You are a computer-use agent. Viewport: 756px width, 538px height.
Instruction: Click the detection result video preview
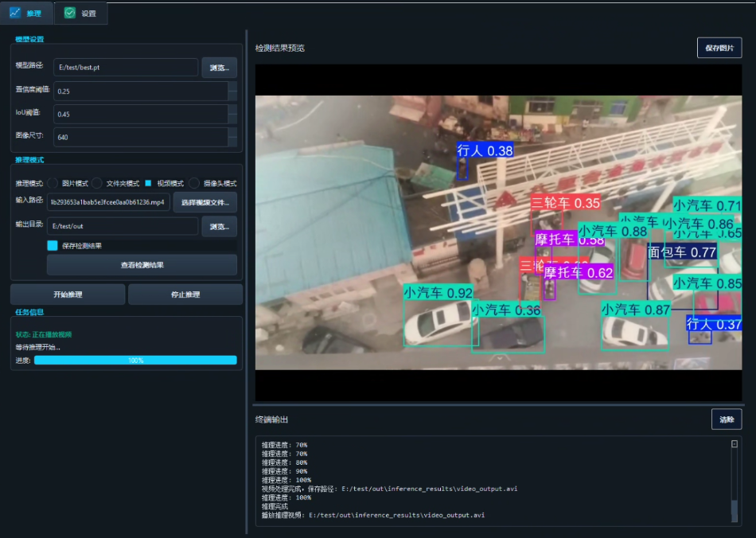tap(498, 232)
